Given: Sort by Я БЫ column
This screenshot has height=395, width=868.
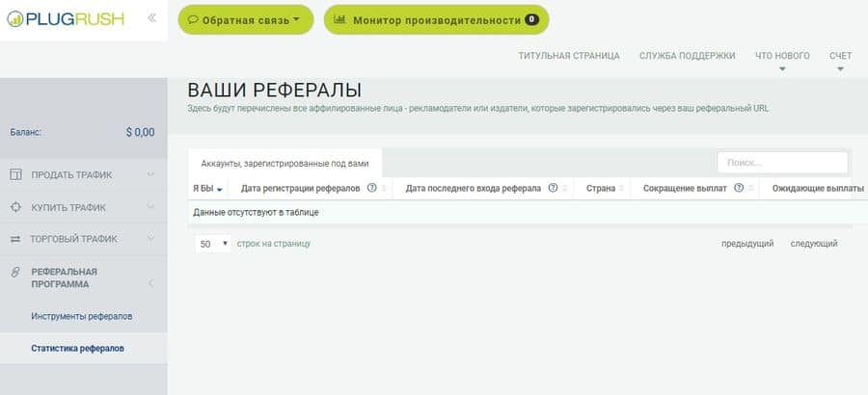Looking at the screenshot, I should coord(203,189).
